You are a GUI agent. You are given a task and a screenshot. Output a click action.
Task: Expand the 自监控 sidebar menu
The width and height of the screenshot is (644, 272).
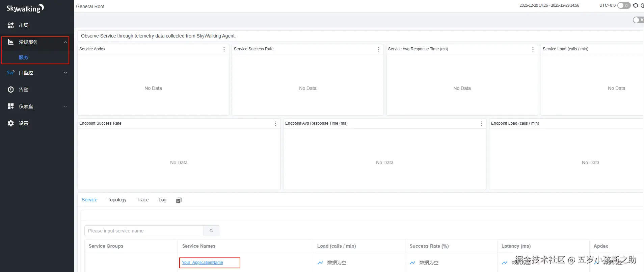click(65, 73)
